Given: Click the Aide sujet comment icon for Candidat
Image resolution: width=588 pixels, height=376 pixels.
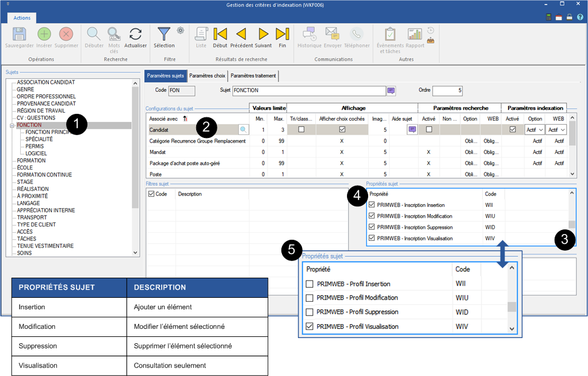Looking at the screenshot, I should click(x=412, y=130).
